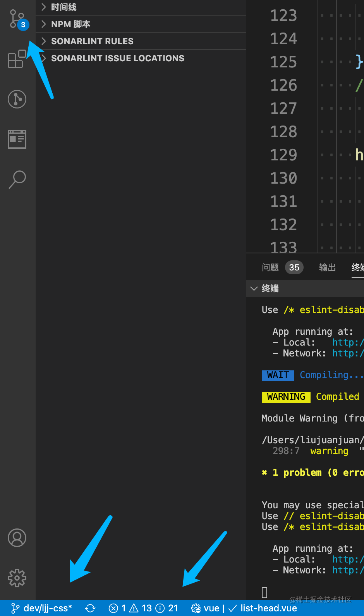Open the Git Graph icon in activity bar
The image size is (364, 616).
pos(17,99)
